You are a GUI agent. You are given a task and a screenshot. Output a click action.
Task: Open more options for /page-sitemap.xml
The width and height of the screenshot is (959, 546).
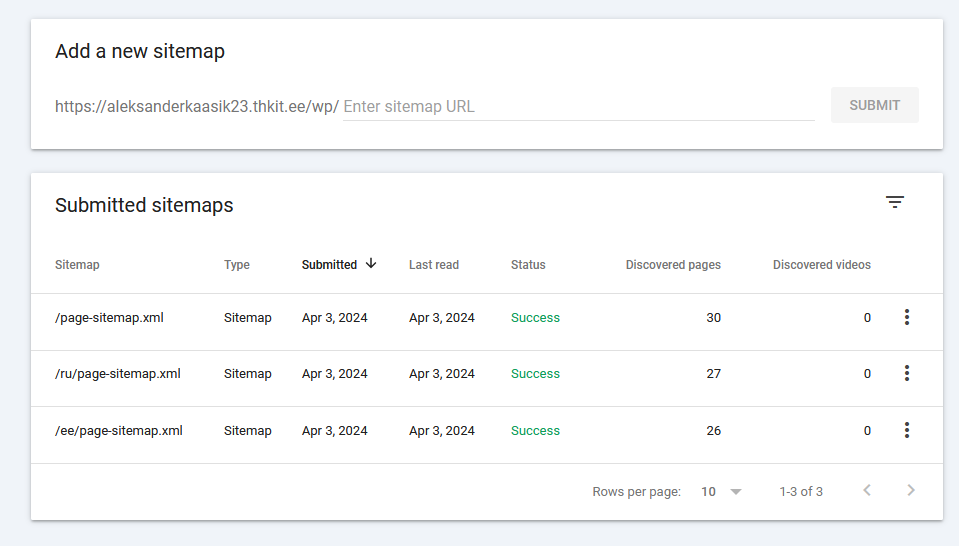(907, 317)
